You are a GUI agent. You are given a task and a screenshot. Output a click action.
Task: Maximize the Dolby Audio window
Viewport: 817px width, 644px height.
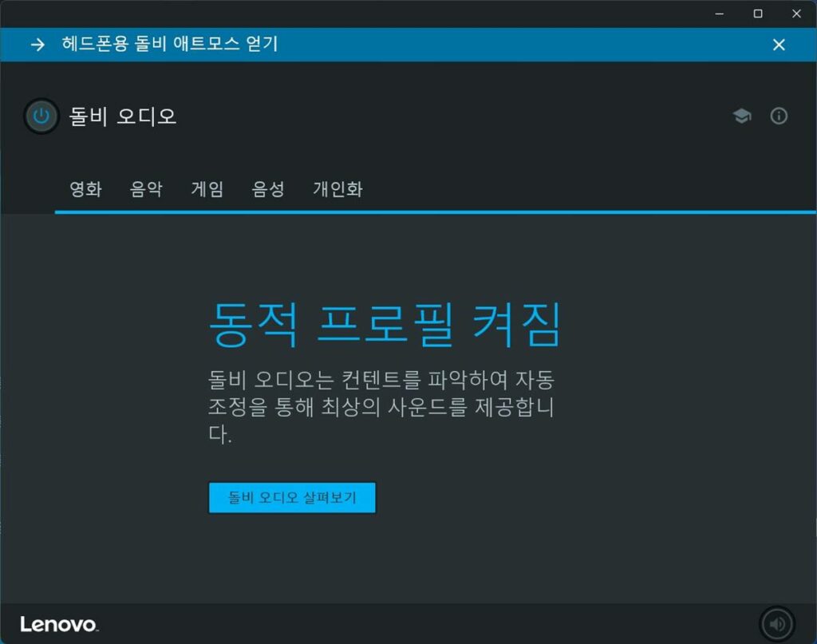click(x=758, y=14)
